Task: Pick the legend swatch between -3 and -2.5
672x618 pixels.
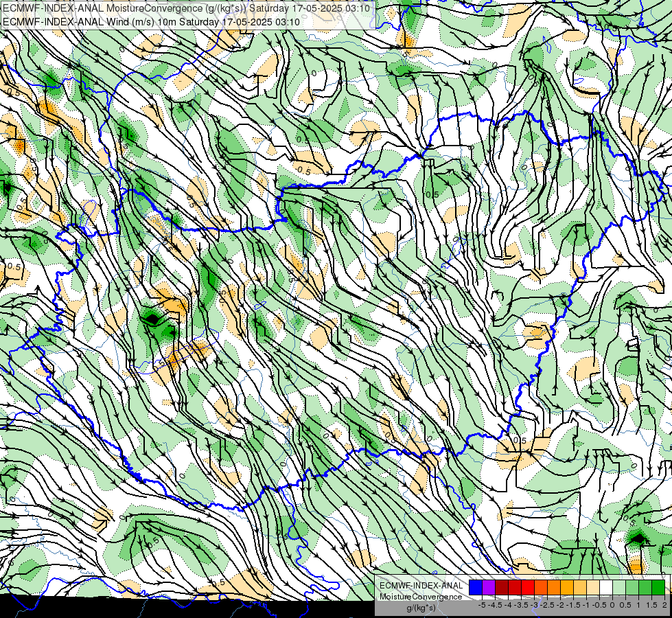Action: [541, 587]
